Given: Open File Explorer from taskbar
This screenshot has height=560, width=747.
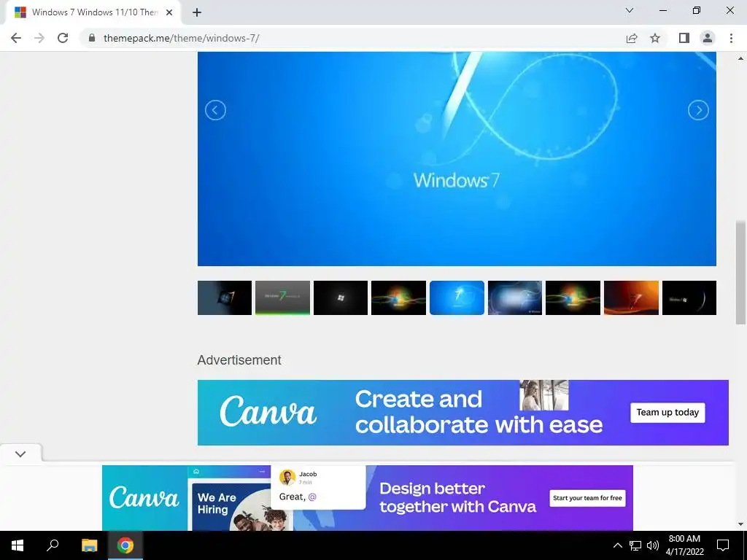Looking at the screenshot, I should tap(89, 545).
